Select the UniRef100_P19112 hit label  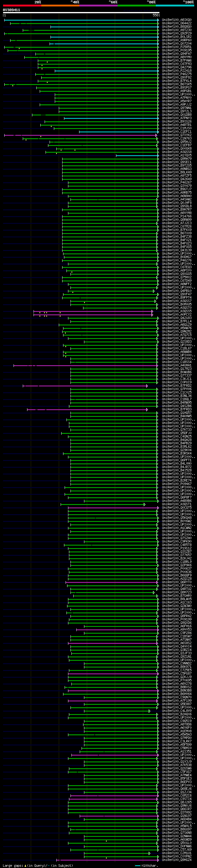coord(176,548)
